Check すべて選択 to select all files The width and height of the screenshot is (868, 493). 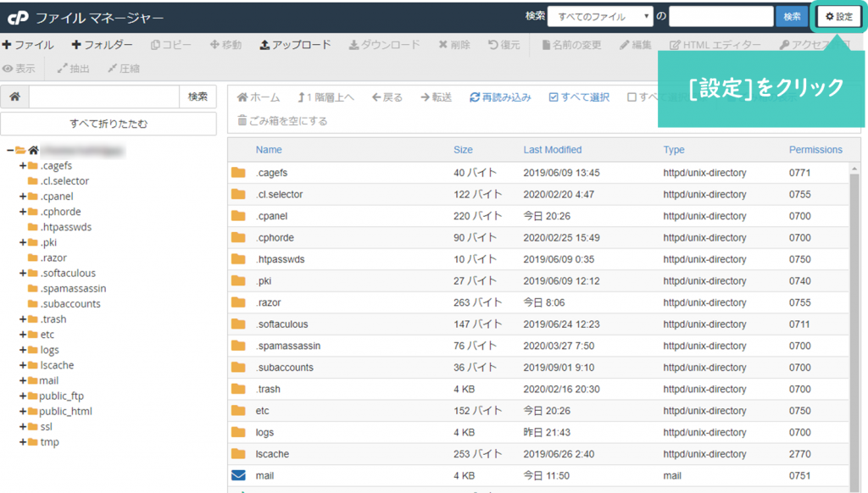click(579, 97)
